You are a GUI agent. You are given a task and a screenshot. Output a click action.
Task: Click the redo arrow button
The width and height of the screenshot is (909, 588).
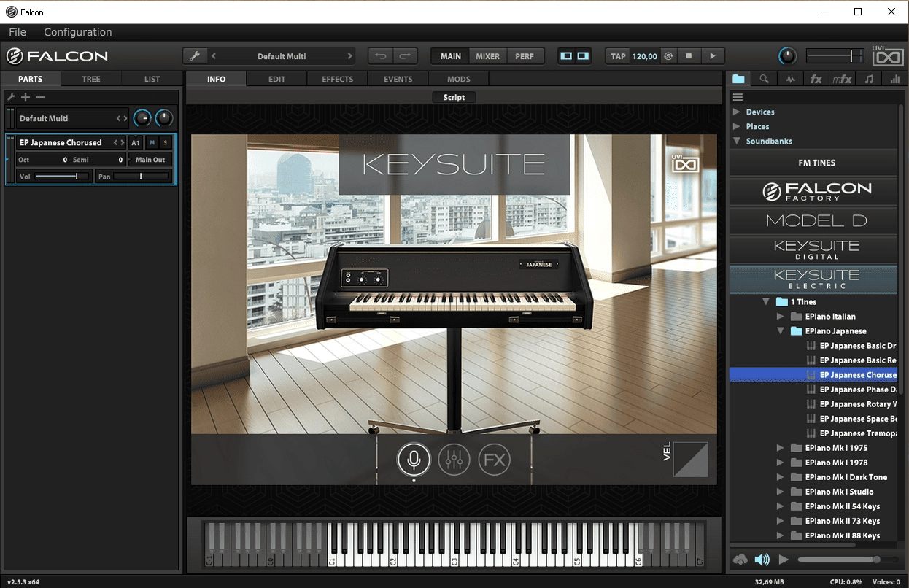point(405,56)
